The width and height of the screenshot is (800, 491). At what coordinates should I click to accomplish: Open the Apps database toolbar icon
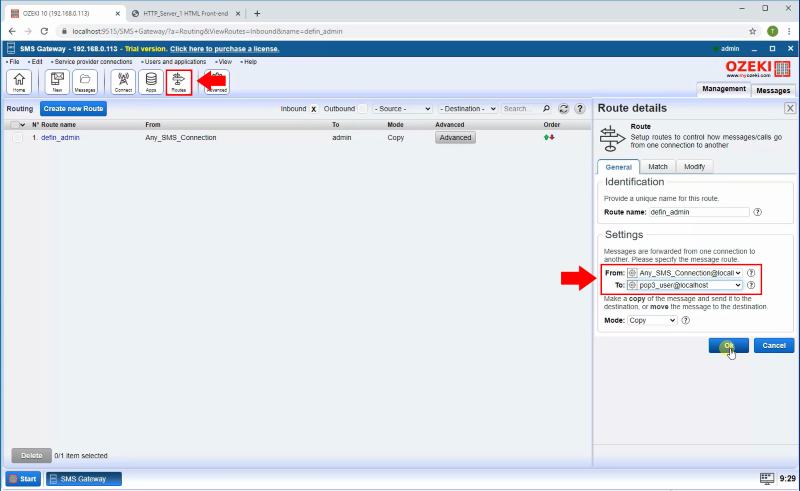[151, 82]
